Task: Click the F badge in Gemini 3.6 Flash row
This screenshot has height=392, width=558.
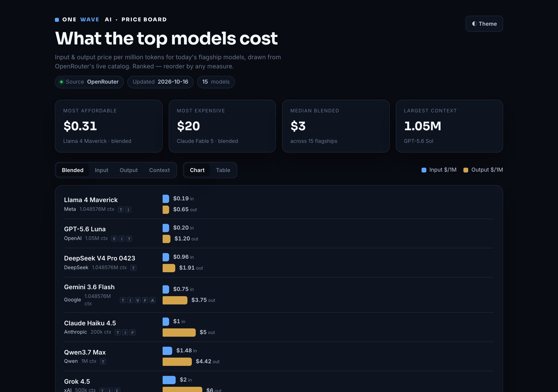Action: pyautogui.click(x=145, y=300)
